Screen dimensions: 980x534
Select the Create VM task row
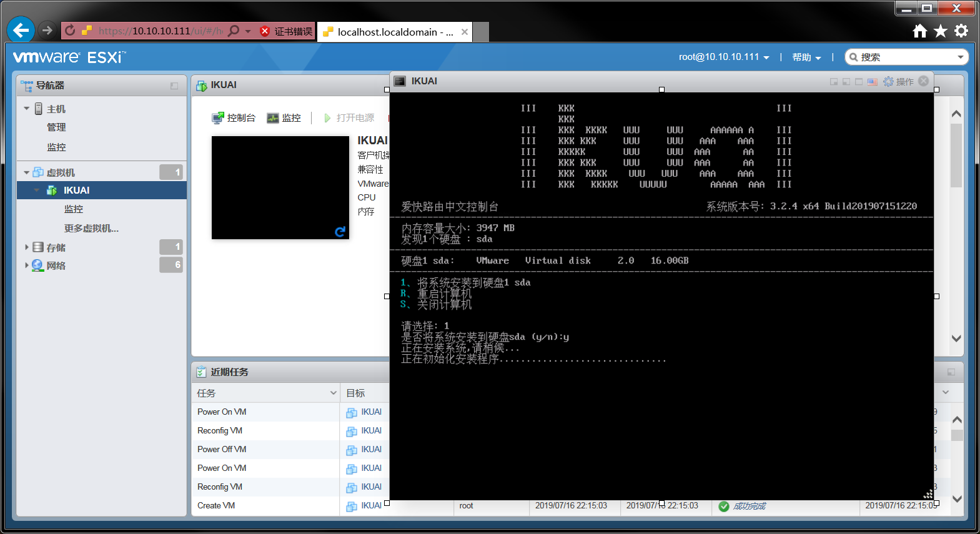pyautogui.click(x=216, y=506)
